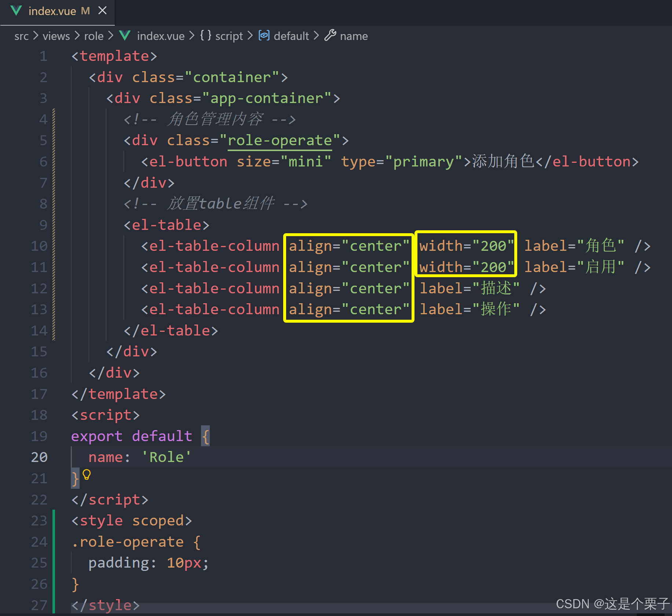This screenshot has height=616, width=672.
Task: Click the Vue icon on index.vue tab
Action: click(16, 11)
